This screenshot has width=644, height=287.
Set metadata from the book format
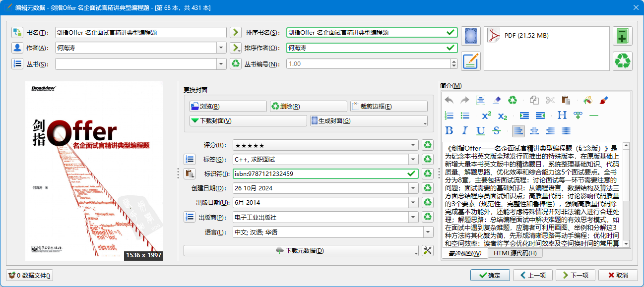[470, 61]
